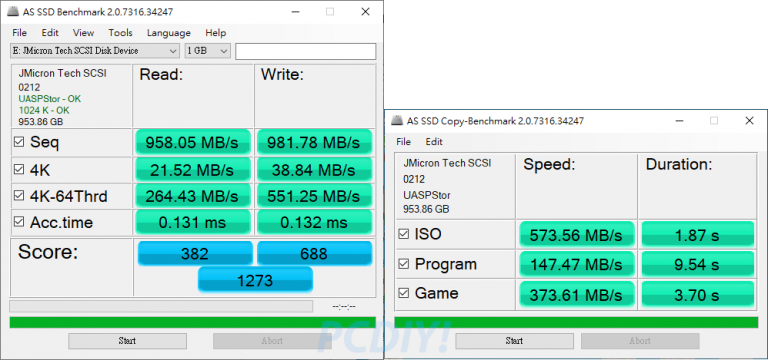This screenshot has height=360, width=768.
Task: Click the Read: column header
Action: [x=161, y=75]
